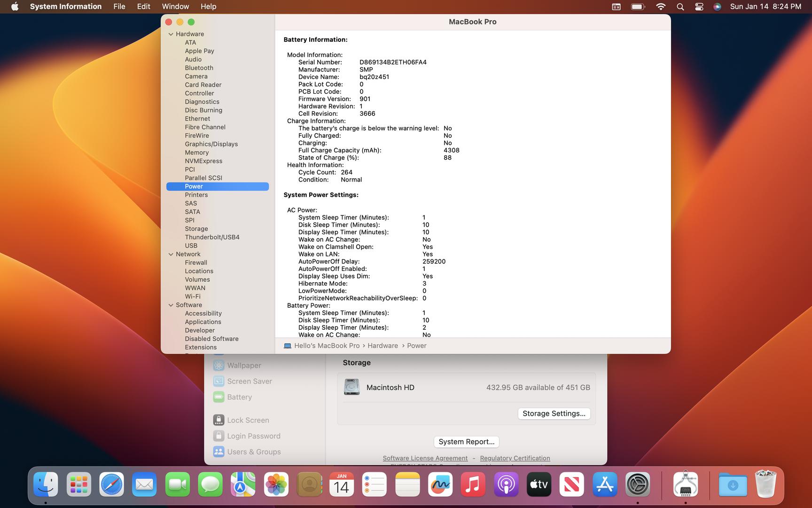This screenshot has width=812, height=508.
Task: Open Music app in Dock
Action: coord(473,484)
